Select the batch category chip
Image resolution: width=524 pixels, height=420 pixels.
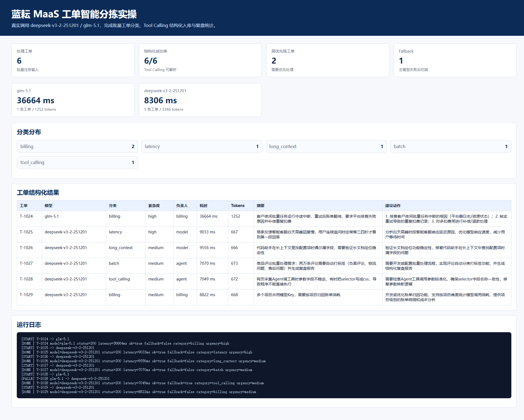451,146
